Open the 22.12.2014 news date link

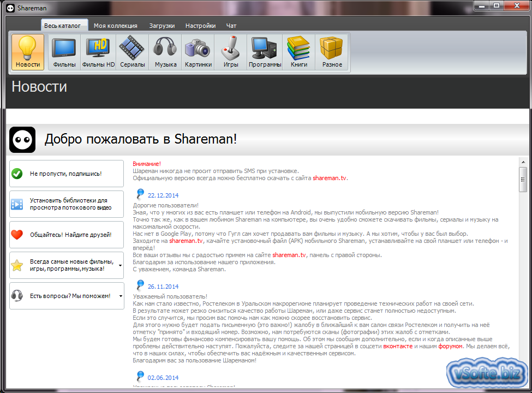pos(163,195)
